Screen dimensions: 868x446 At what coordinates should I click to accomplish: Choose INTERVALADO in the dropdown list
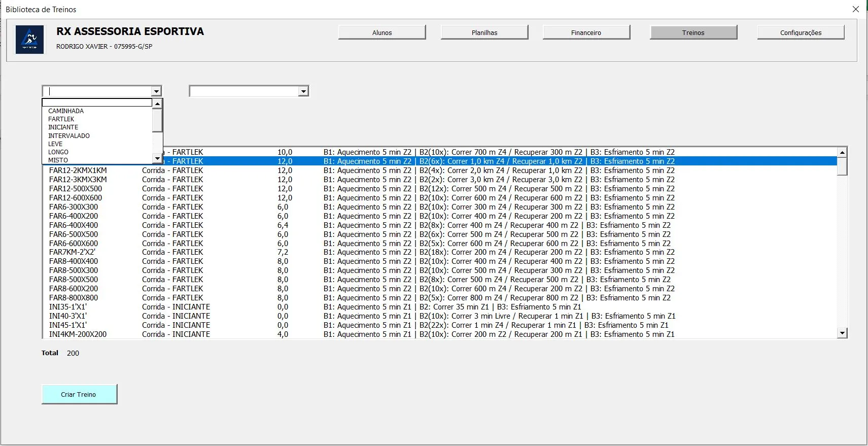coord(69,136)
